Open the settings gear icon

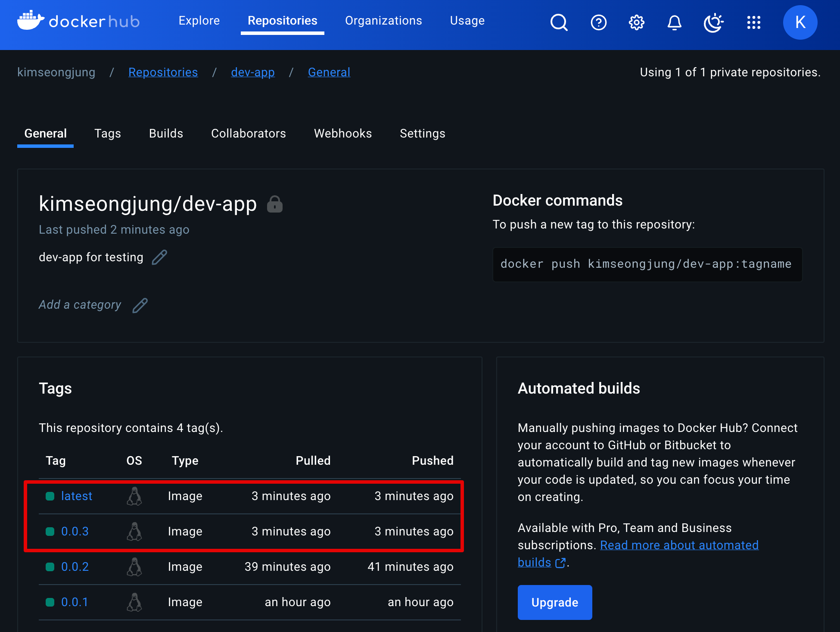pyautogui.click(x=636, y=22)
